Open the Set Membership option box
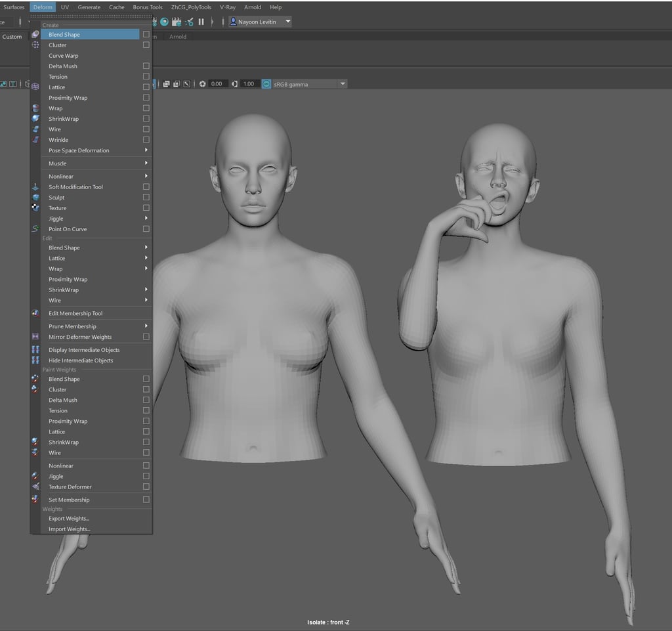This screenshot has width=672, height=631. pos(146,500)
